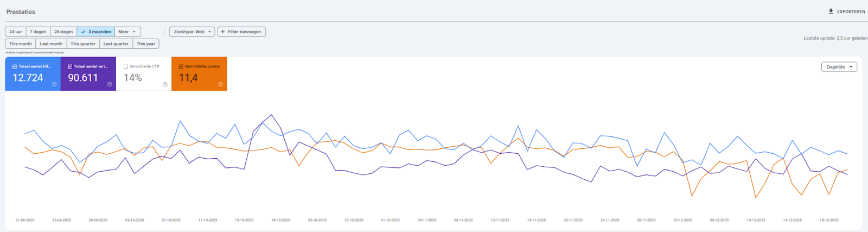Open help icon on Totaal aantal vertoningen card

[110, 84]
